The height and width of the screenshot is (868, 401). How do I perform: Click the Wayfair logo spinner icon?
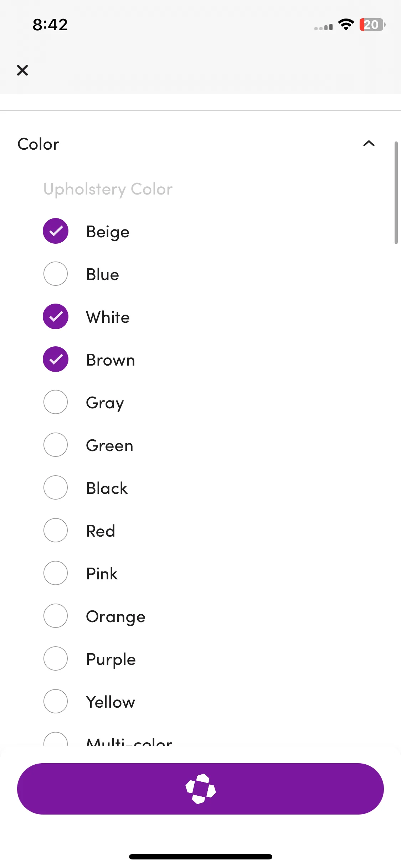tap(201, 789)
